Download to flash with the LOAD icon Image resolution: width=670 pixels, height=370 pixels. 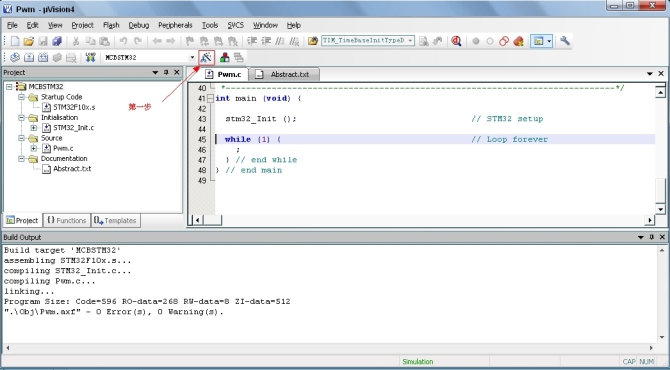coord(90,57)
